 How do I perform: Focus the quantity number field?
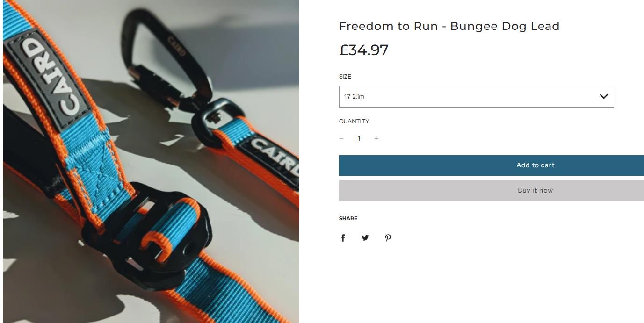(x=359, y=138)
